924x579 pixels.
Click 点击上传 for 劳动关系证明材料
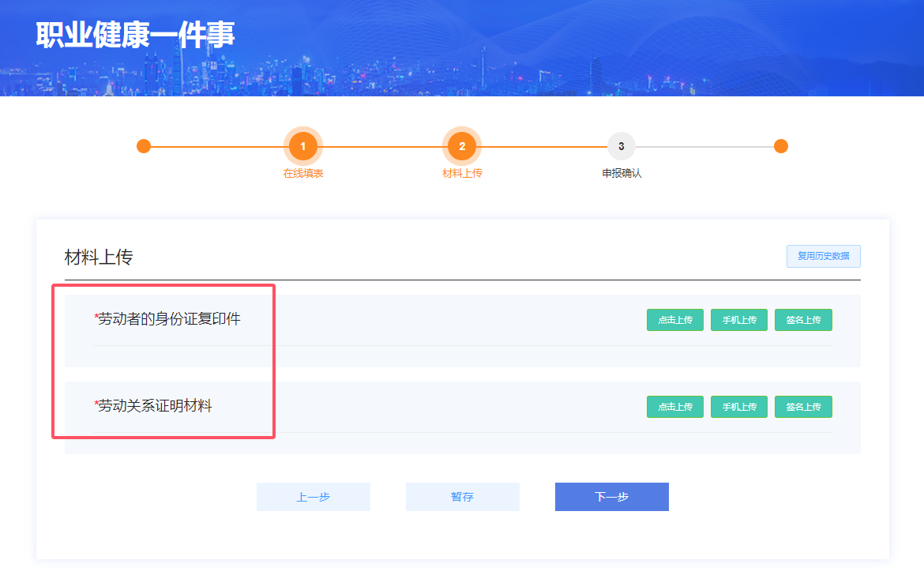click(x=675, y=407)
